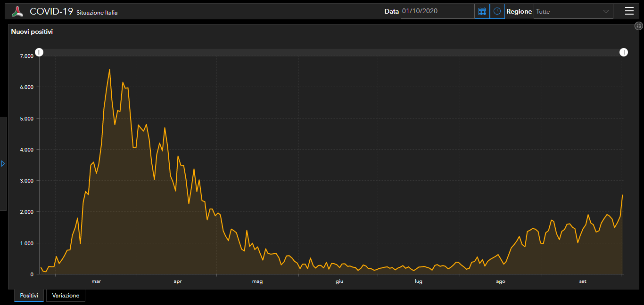Click the right handle of the time range slider
This screenshot has width=644, height=305.
pyautogui.click(x=624, y=52)
